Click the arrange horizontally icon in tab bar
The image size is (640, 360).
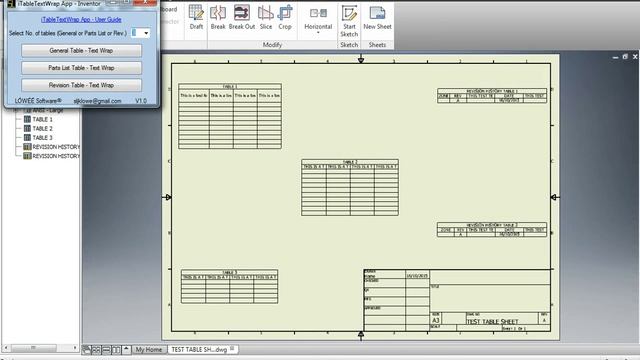click(x=106, y=350)
